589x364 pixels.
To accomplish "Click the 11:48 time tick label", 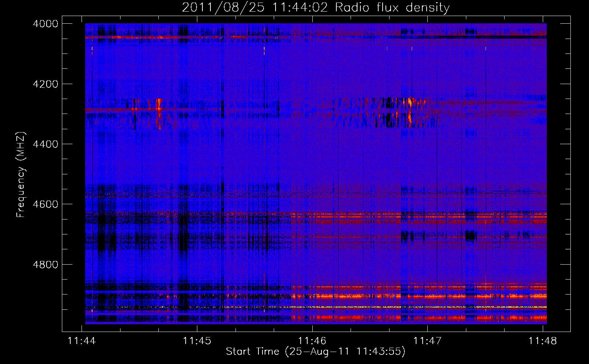I will [542, 341].
